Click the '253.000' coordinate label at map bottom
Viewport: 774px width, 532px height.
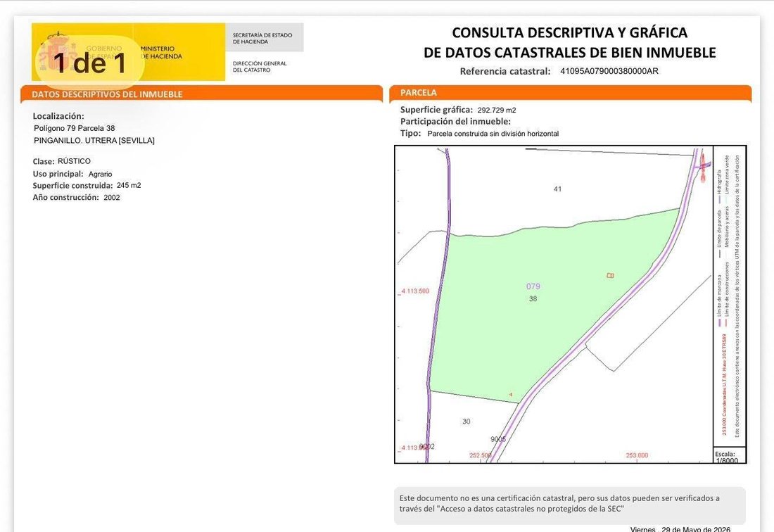(x=637, y=455)
